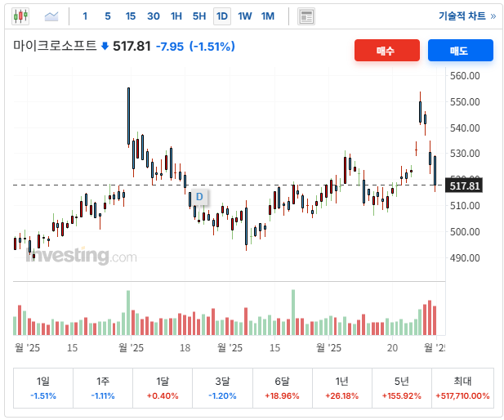The width and height of the screenshot is (504, 420).
Task: Select the 1일 period range
Action: pyautogui.click(x=43, y=388)
